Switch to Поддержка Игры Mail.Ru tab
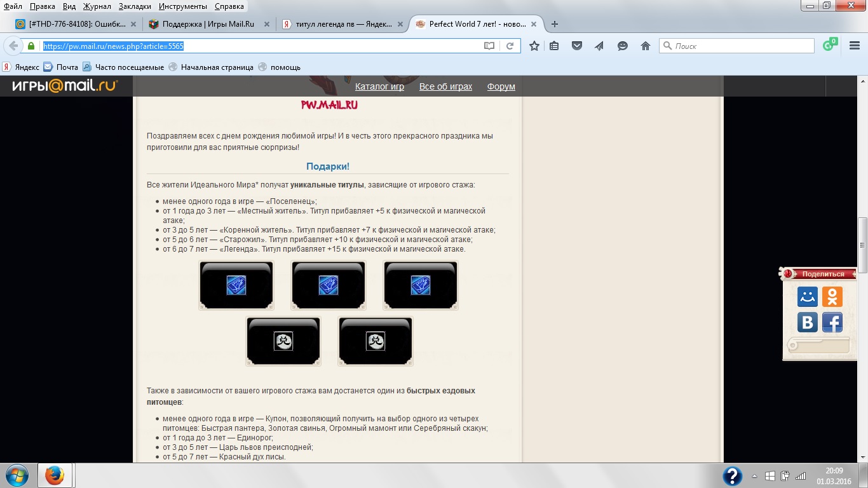The width and height of the screenshot is (868, 488). coord(209,24)
